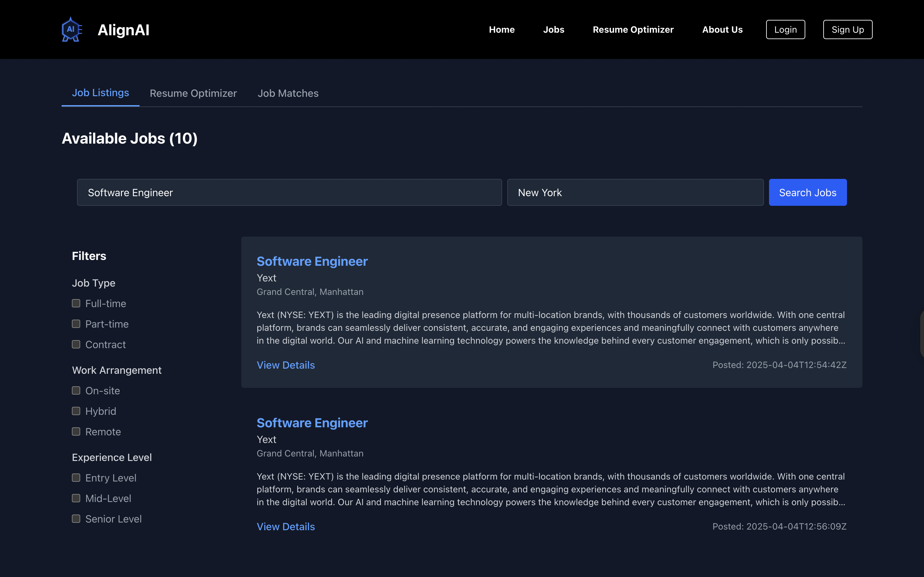Open the Job Matches tab
Screen dimensions: 924x577
288,93
